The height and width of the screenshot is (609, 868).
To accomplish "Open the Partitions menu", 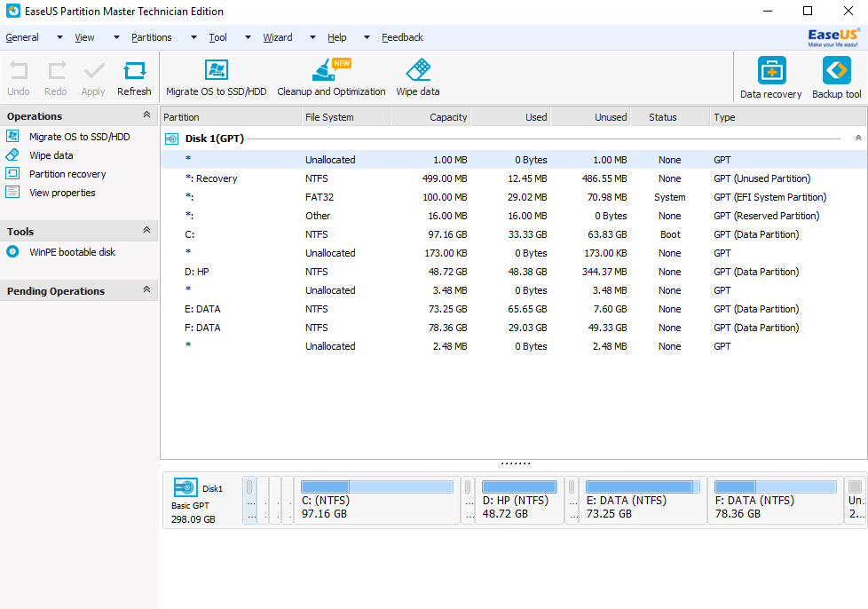I will tap(152, 37).
